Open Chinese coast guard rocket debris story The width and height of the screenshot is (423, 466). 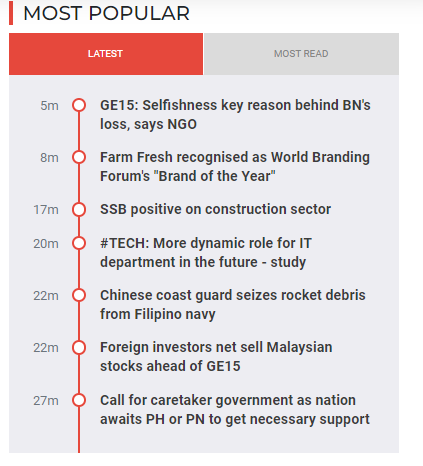(233, 305)
